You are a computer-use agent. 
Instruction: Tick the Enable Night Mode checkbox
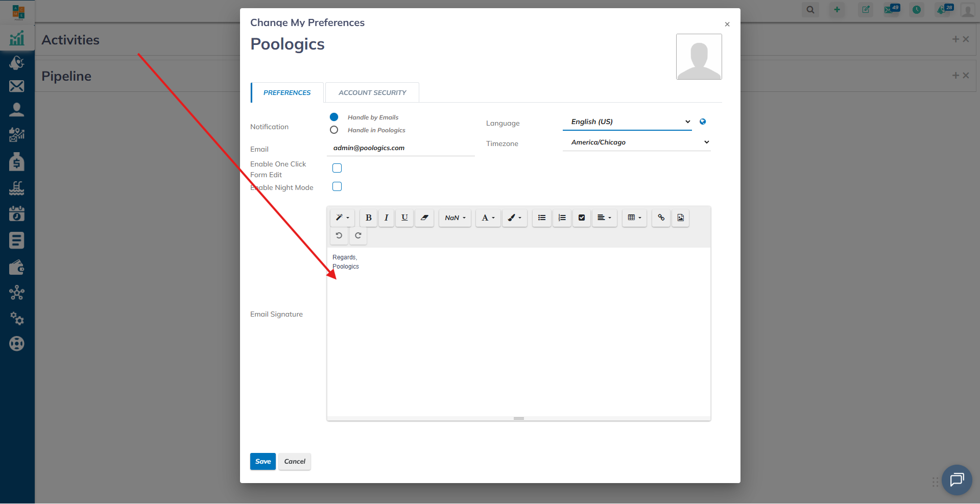click(x=337, y=186)
